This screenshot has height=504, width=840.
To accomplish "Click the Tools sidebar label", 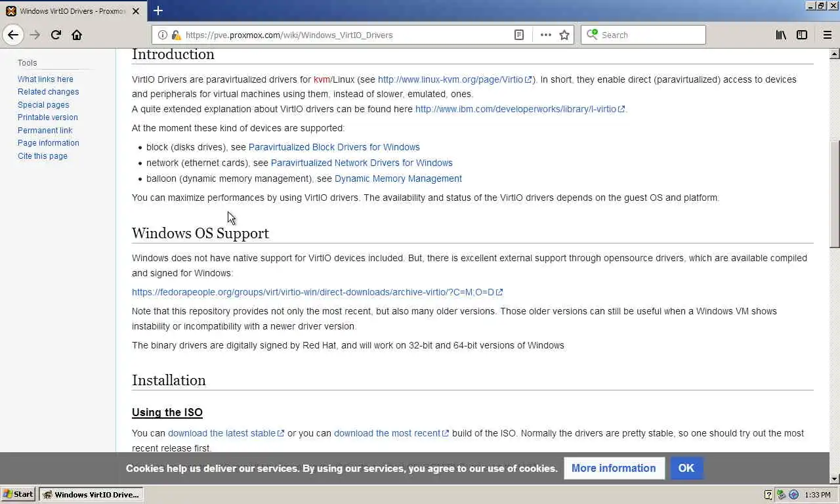I will 28,63.
